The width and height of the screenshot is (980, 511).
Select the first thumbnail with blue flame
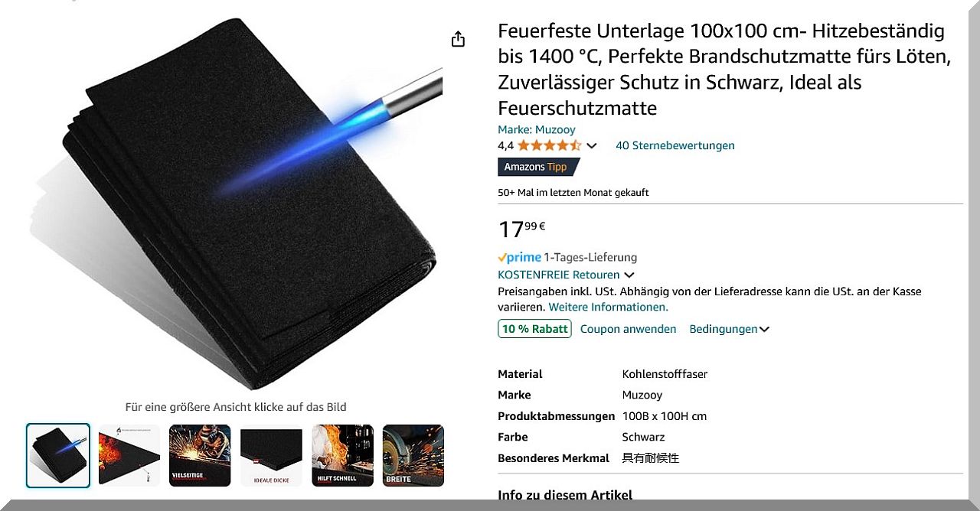tap(58, 455)
